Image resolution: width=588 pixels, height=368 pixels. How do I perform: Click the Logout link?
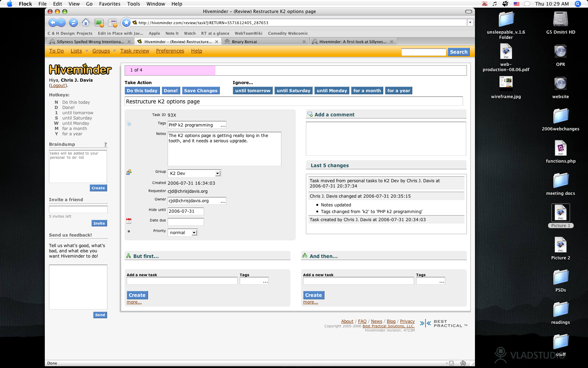click(x=58, y=86)
